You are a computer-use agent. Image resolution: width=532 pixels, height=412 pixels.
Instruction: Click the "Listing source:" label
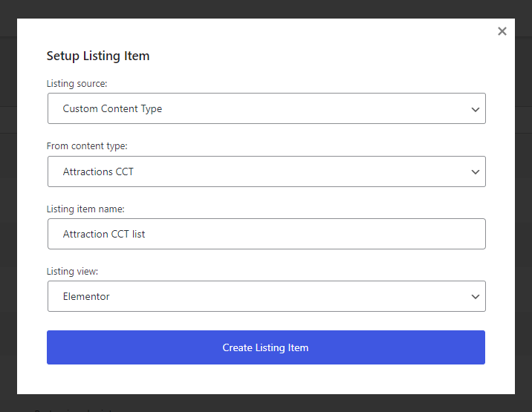(x=77, y=84)
